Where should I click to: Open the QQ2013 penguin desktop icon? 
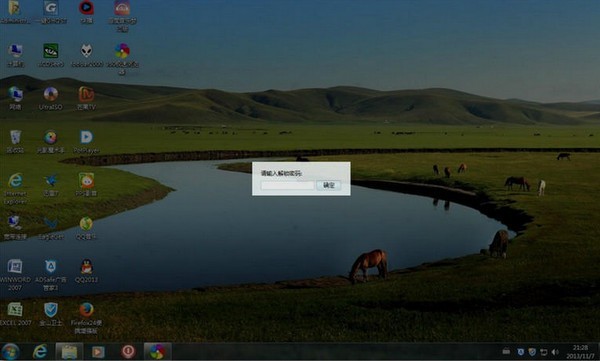tap(86, 271)
